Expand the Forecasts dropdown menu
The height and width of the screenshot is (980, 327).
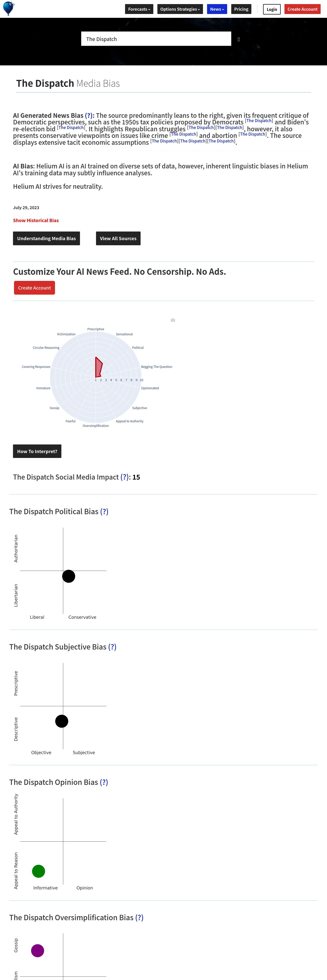[139, 9]
